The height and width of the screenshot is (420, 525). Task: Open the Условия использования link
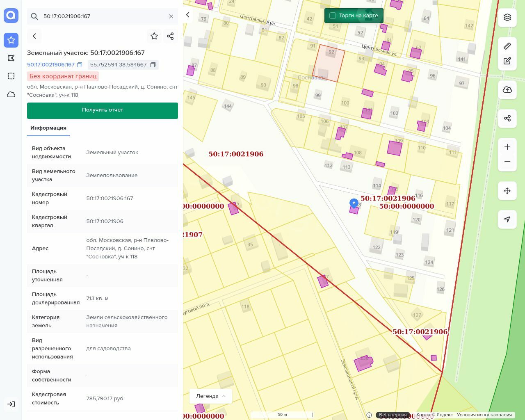(x=484, y=415)
